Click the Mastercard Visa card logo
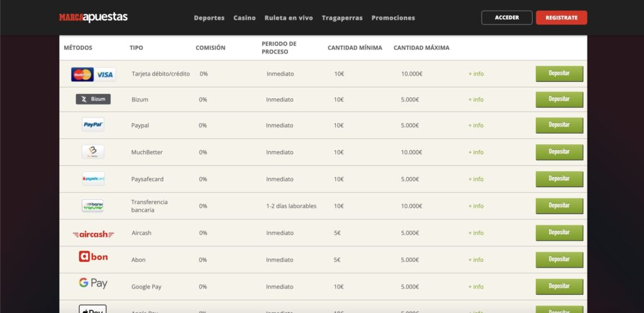 coord(93,74)
